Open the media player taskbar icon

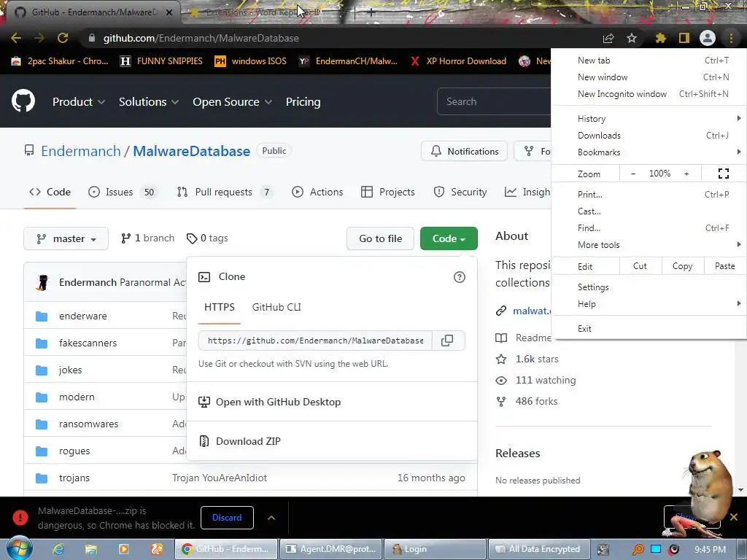[x=124, y=550]
